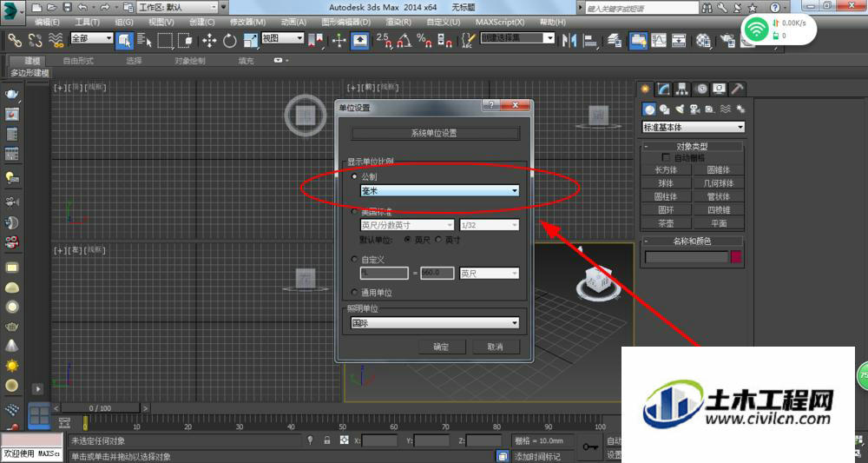This screenshot has height=463, width=868.
Task: Open the Curve Editor icon
Action: click(x=659, y=40)
